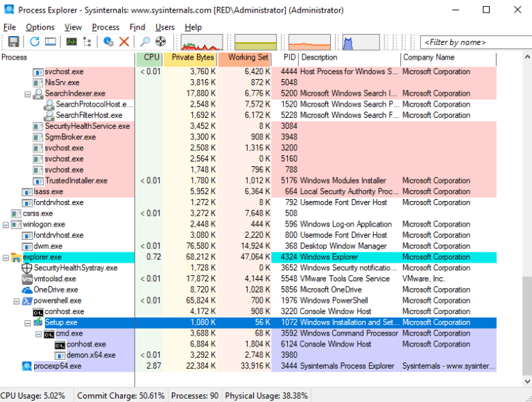This screenshot has height=402, width=532.
Task: Click the demon.x64.exe process icon
Action: [x=60, y=356]
